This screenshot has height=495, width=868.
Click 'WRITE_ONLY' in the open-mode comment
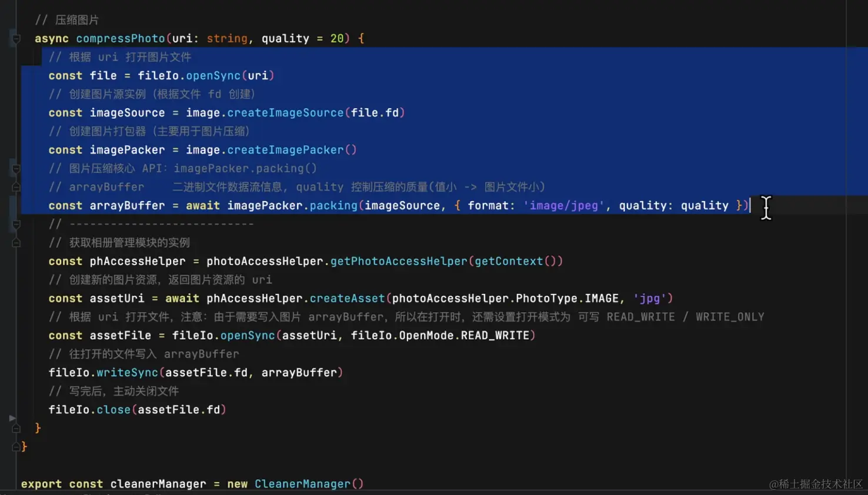point(730,317)
